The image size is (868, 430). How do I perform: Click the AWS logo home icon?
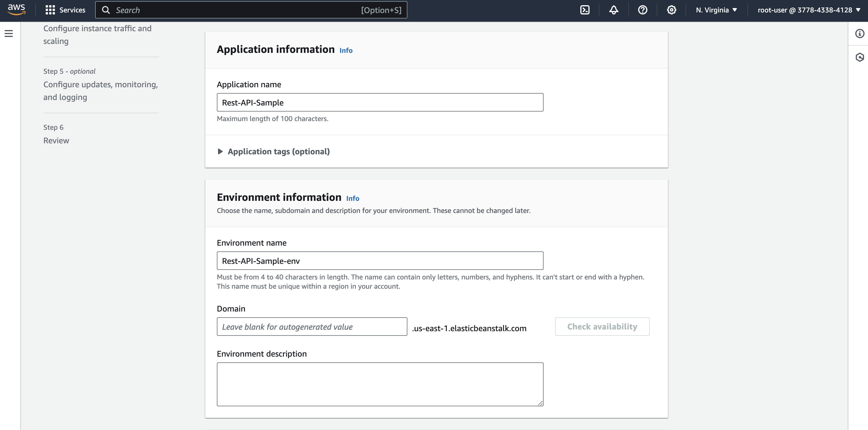(x=16, y=10)
